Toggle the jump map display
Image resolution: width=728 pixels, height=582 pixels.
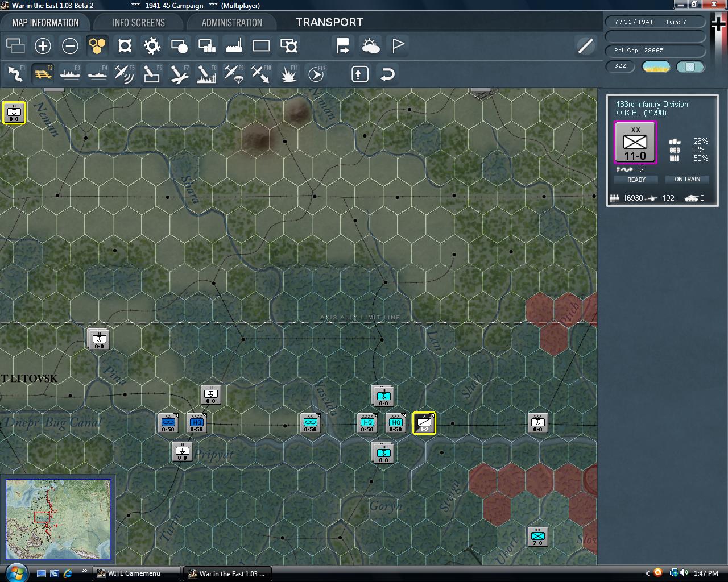(260, 45)
